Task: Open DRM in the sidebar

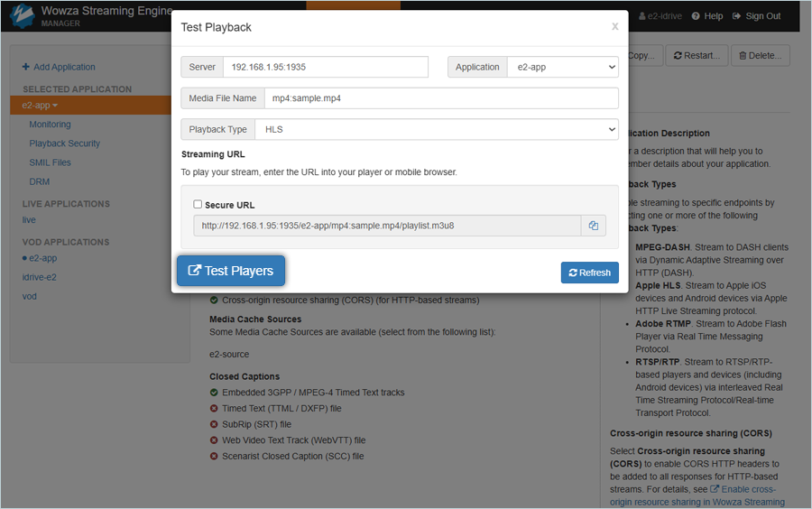Action: (x=40, y=181)
